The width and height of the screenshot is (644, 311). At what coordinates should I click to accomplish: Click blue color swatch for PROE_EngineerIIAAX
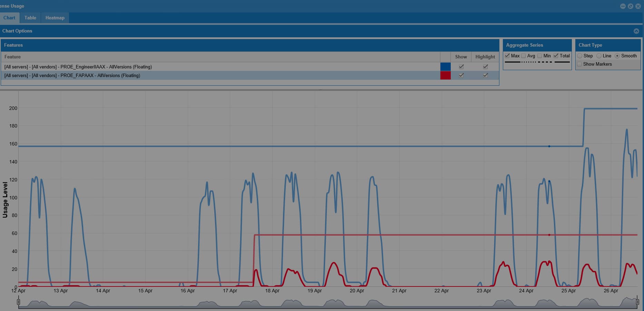pos(445,67)
